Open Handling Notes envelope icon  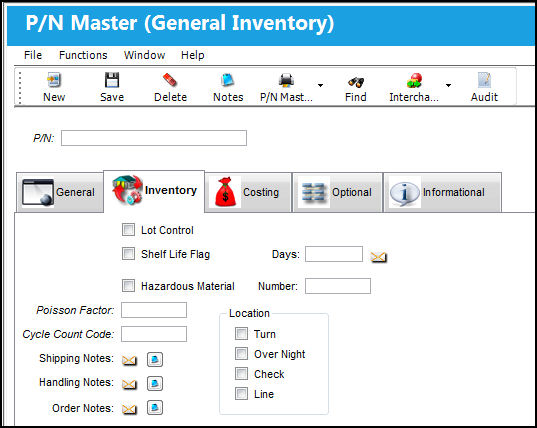click(129, 384)
